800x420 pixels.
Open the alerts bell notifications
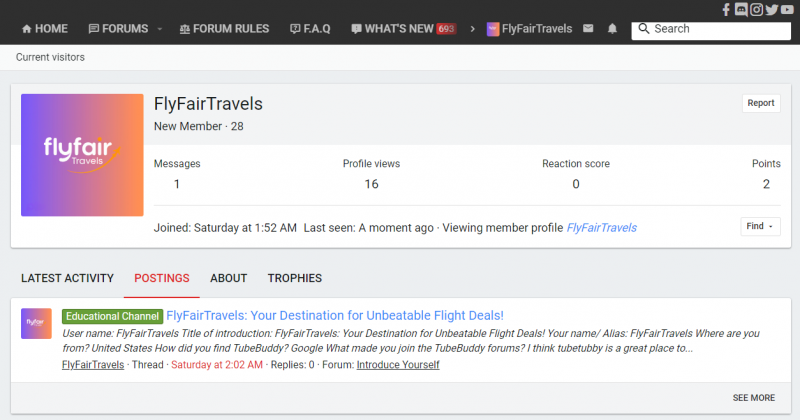(x=612, y=29)
